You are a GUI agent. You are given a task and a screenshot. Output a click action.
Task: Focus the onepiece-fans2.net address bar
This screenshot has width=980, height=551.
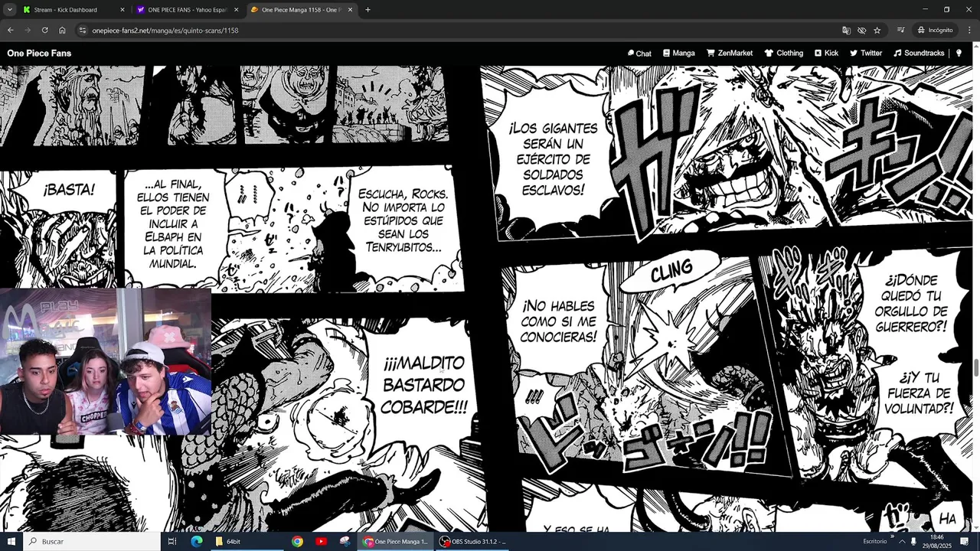tap(459, 31)
